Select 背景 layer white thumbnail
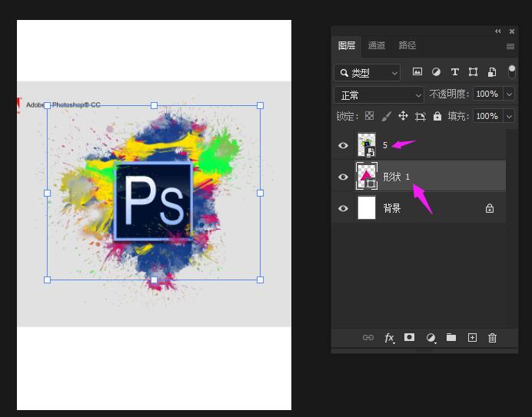 tap(367, 207)
